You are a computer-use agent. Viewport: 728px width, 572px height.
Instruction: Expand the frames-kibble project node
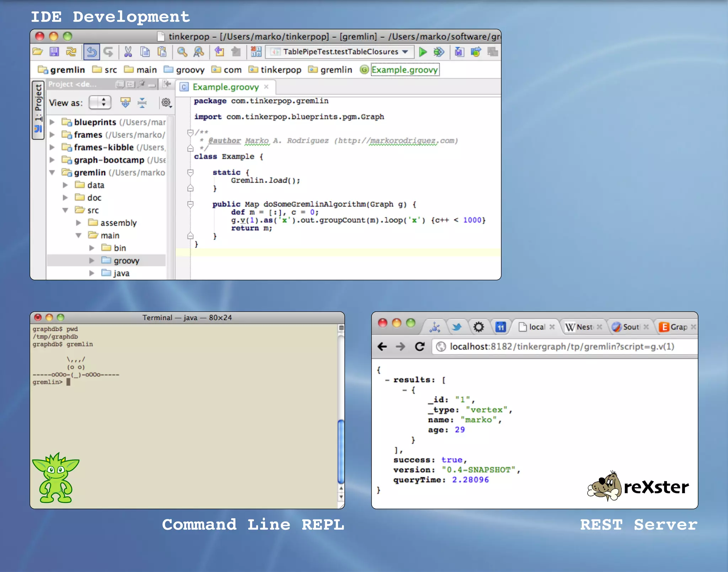pos(52,147)
